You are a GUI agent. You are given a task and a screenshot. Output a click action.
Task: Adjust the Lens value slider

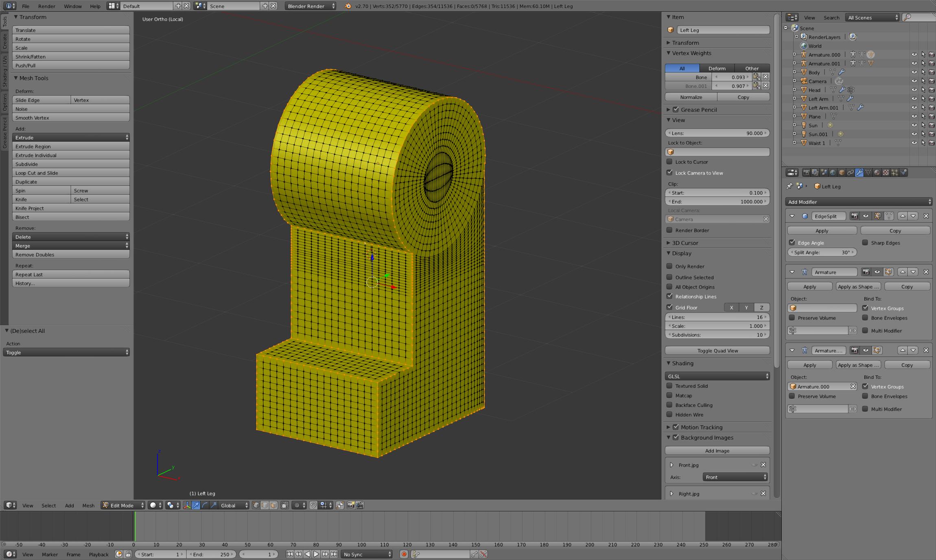717,133
